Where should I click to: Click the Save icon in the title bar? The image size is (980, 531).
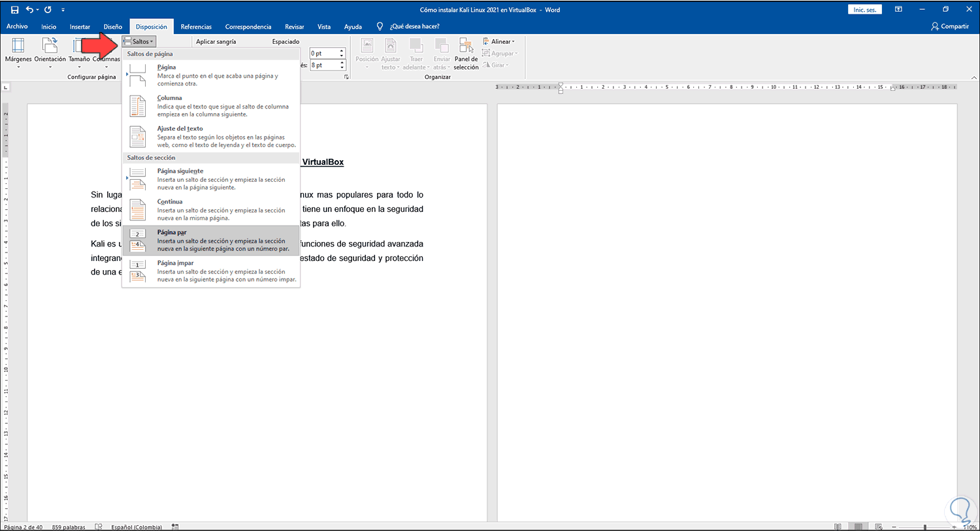[14, 10]
